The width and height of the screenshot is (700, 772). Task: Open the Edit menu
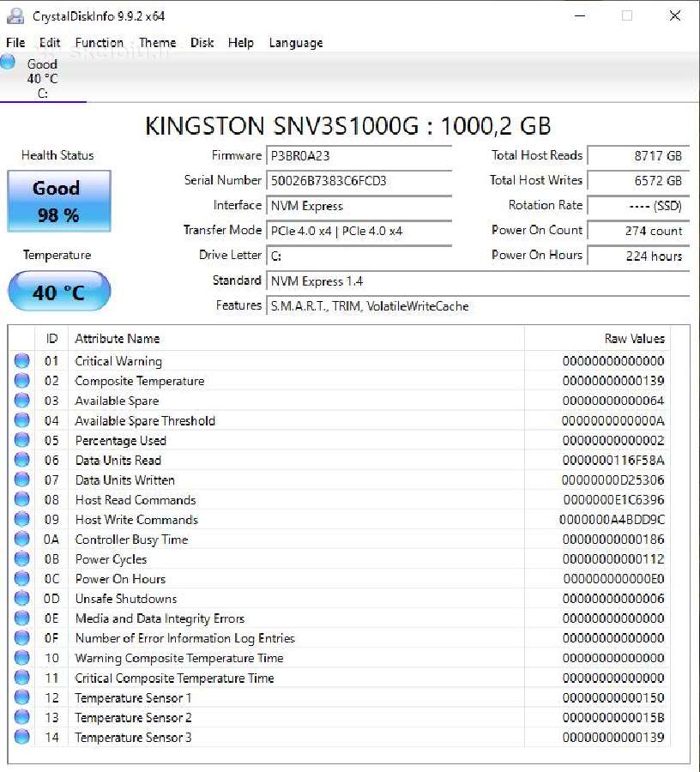pos(49,43)
